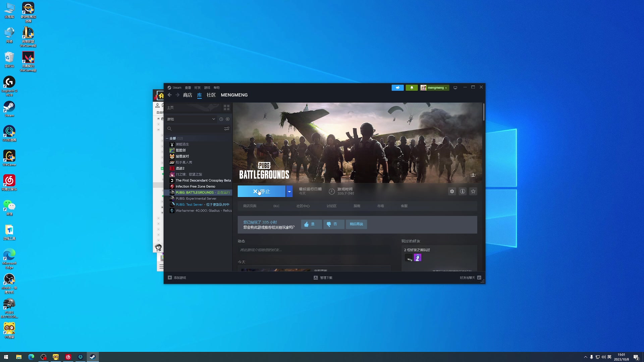
Task: Open advanced library filter options
Action: tap(227, 128)
